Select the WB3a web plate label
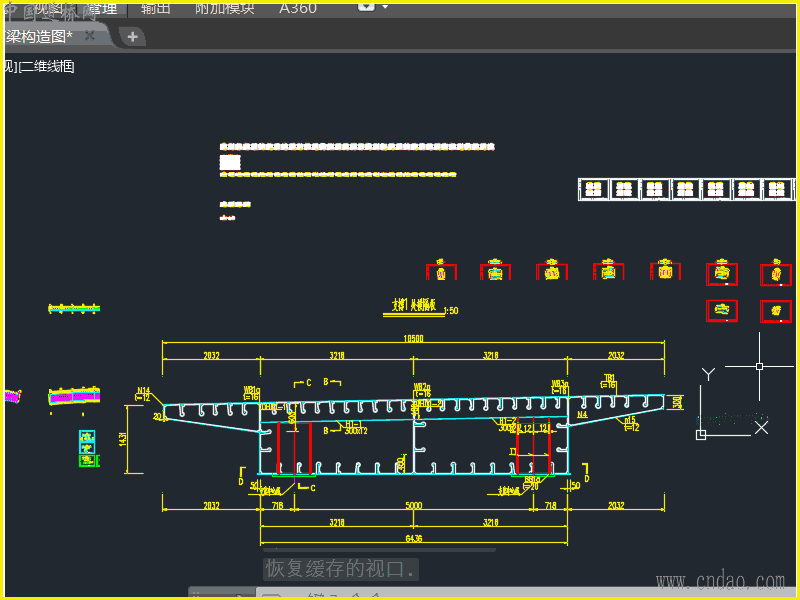The width and height of the screenshot is (800, 600). pos(560,384)
